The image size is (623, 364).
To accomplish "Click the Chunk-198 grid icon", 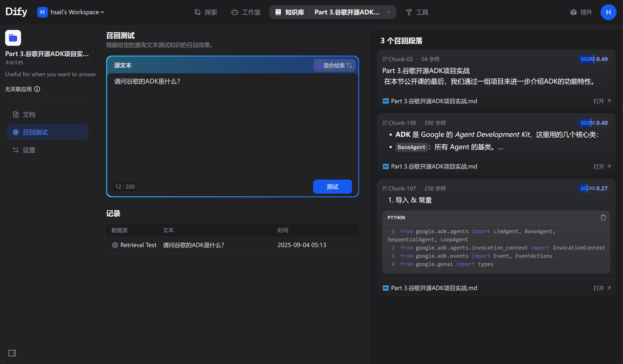I will pos(385,123).
